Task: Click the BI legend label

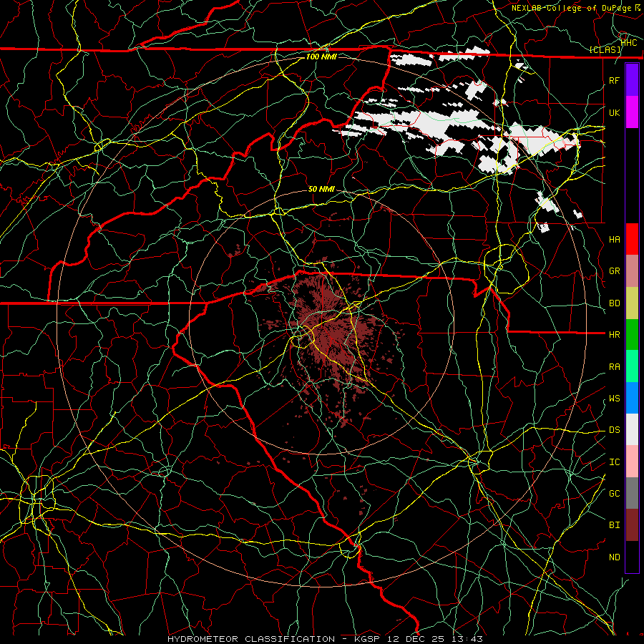Action: (x=614, y=525)
